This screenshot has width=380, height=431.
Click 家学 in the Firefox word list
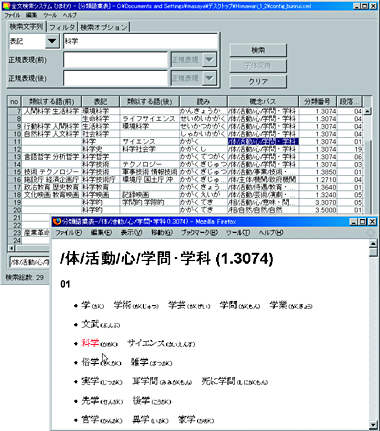point(187,419)
